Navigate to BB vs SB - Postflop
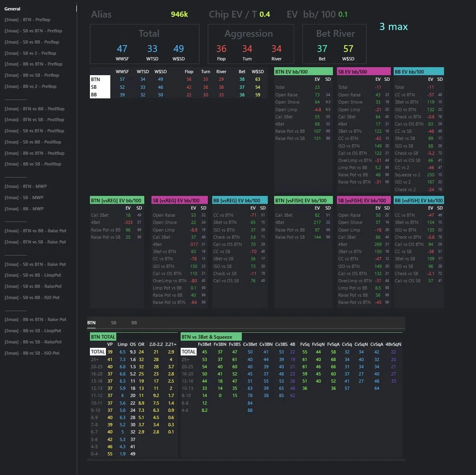Image resolution: width=476 pixels, height=475 pixels. coord(33,164)
